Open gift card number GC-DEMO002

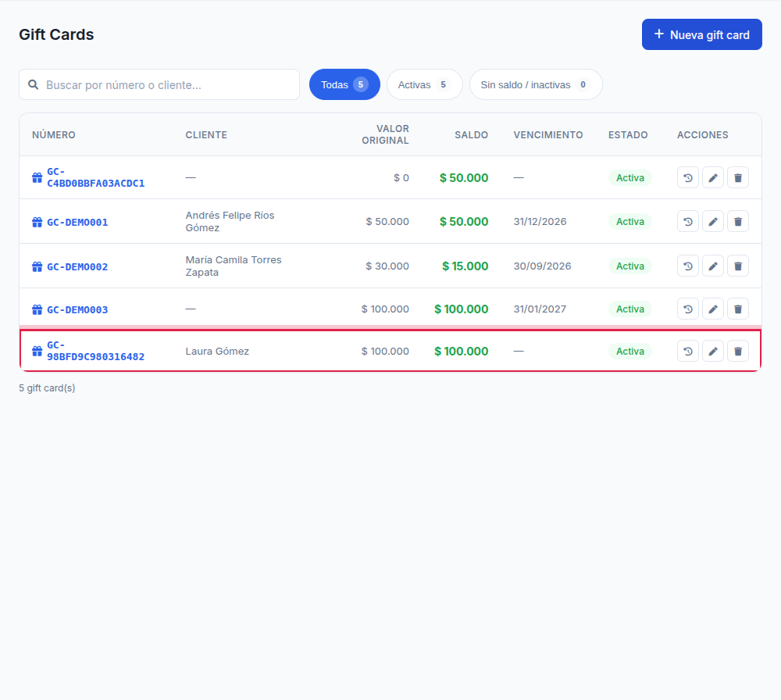(77, 266)
